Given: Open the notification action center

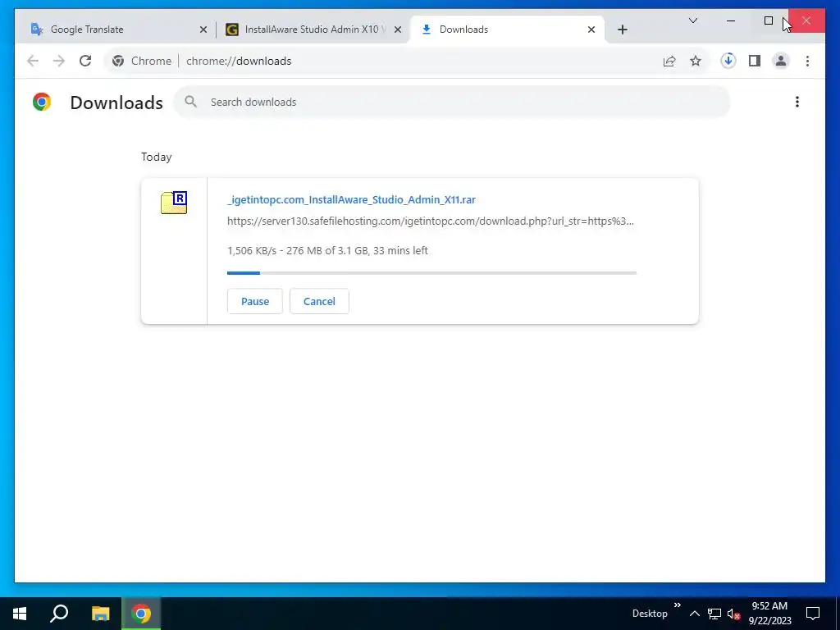Looking at the screenshot, I should [x=813, y=614].
